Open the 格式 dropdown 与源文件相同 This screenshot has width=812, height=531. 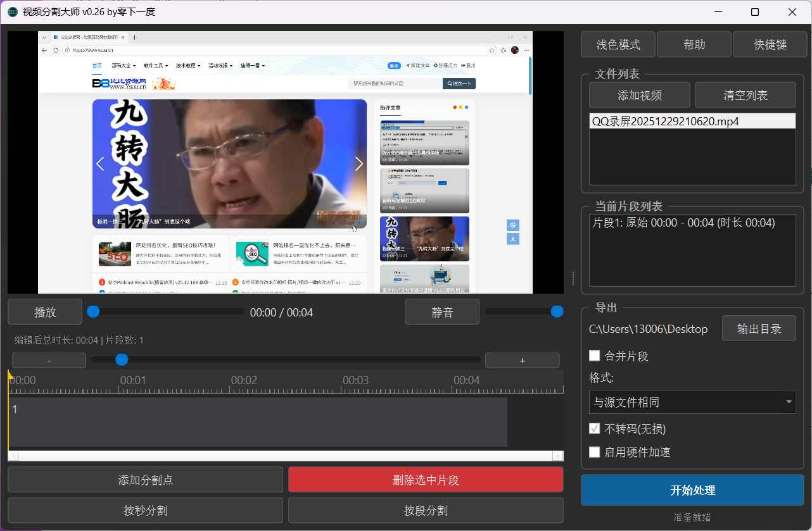[692, 402]
